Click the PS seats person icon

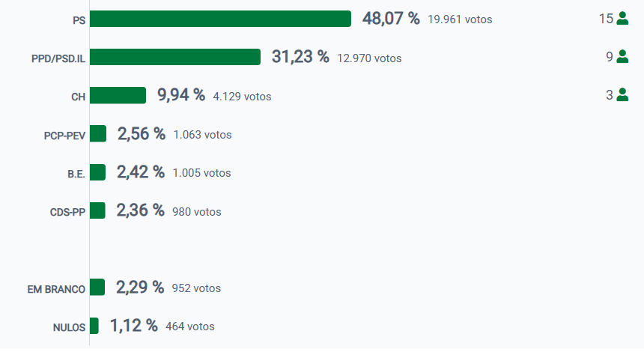point(622,19)
